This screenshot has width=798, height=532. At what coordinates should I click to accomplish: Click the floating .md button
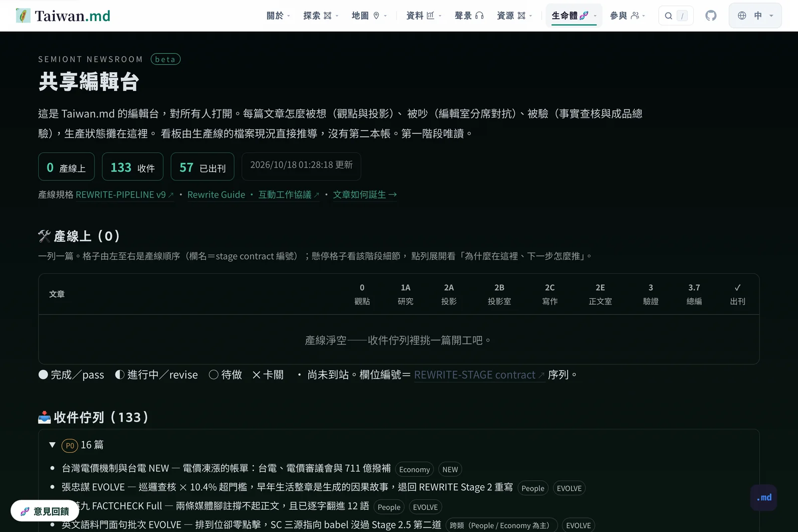[764, 498]
